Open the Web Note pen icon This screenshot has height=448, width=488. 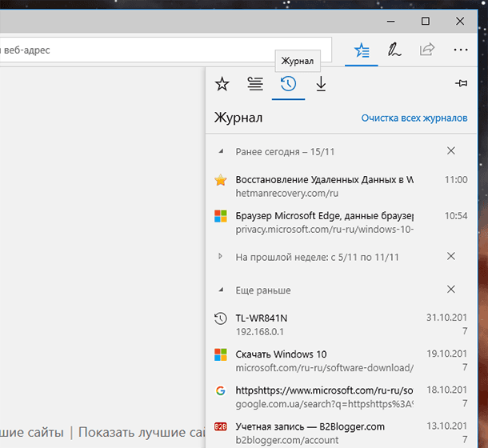tap(394, 50)
